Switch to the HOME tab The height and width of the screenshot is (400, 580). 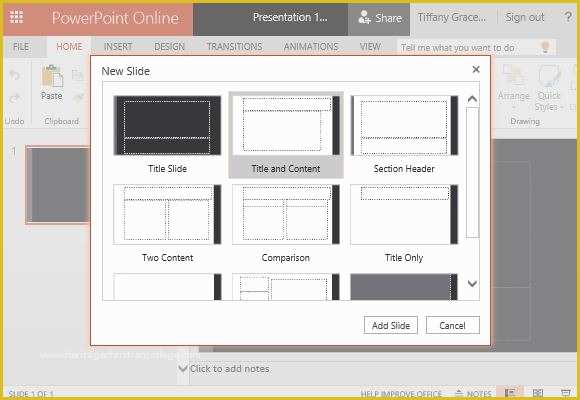[x=69, y=47]
